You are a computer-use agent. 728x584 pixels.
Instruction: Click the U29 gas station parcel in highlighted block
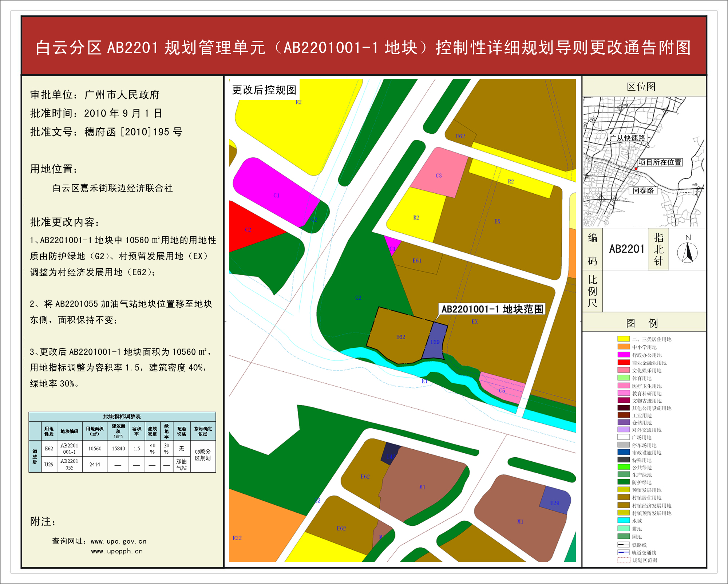click(435, 342)
